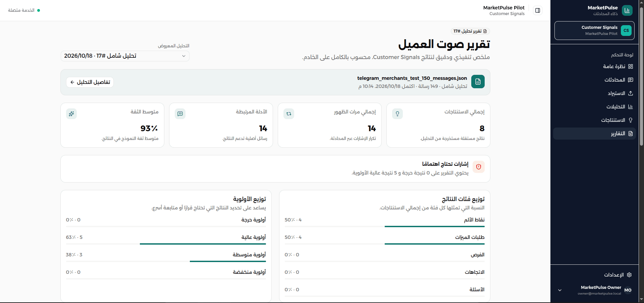Screen dimensions: 644x303
Task: Click the sparkle icon in متوسط الثقة card
Action: coord(71,114)
